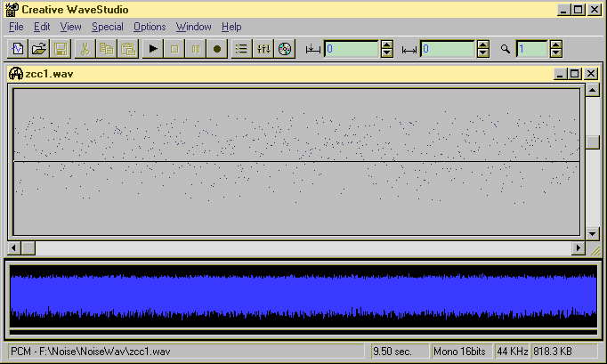Click the horizontal scrollbar thumb

click(x=28, y=247)
